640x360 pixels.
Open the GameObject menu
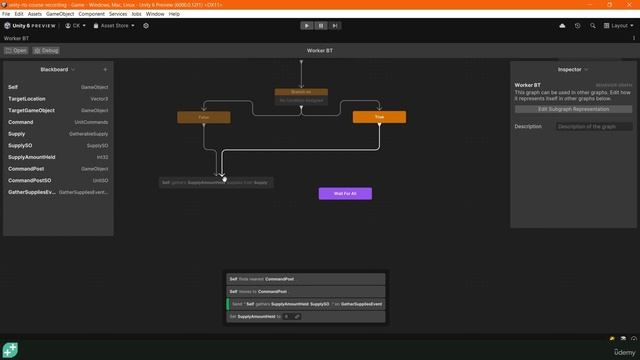point(60,14)
